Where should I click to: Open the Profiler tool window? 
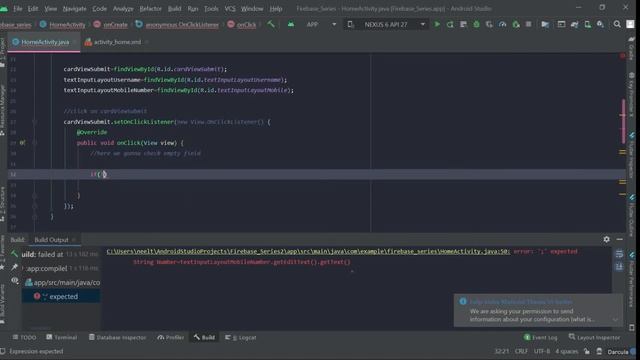[x=171, y=338]
